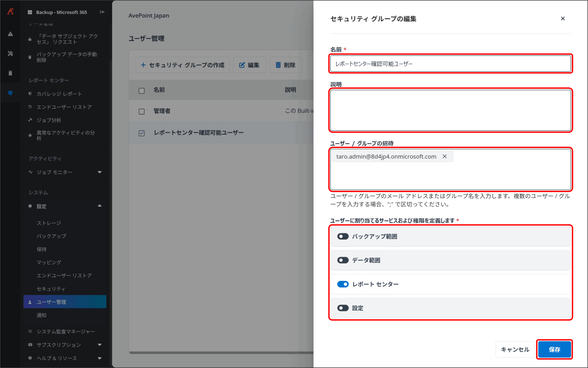Check the 管理者 row checkbox
The height and width of the screenshot is (368, 588).
pyautogui.click(x=141, y=111)
